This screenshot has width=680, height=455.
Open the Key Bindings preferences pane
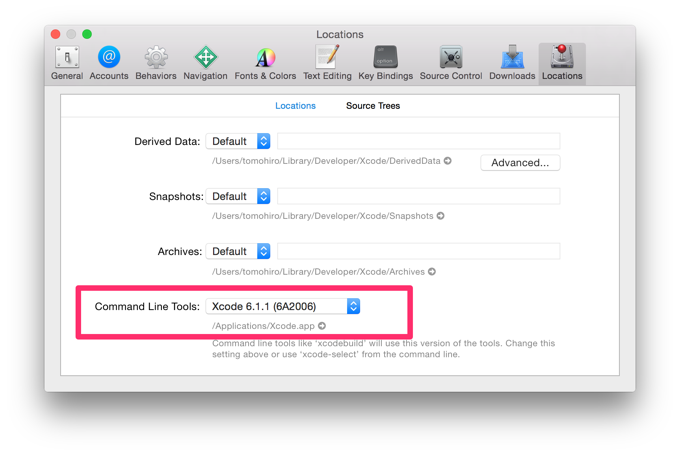point(385,63)
